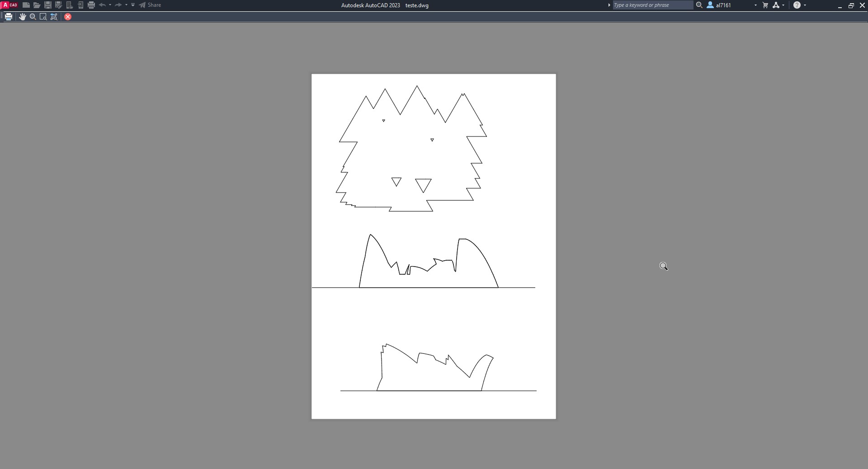Open the Autodesk App Store cart icon
868x469 pixels.
click(765, 5)
